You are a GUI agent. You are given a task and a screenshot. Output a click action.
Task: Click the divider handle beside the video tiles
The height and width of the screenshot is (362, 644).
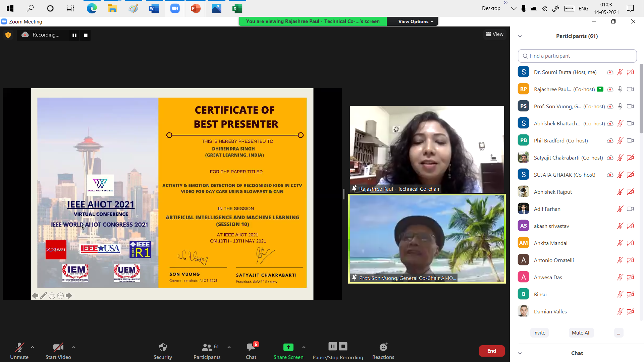coord(344,194)
